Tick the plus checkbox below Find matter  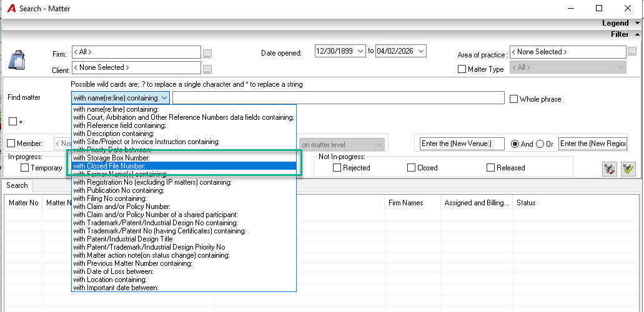[x=12, y=122]
